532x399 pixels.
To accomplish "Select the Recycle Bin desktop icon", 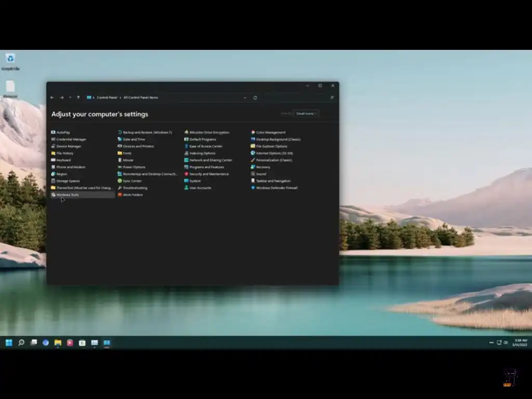I will coord(10,62).
